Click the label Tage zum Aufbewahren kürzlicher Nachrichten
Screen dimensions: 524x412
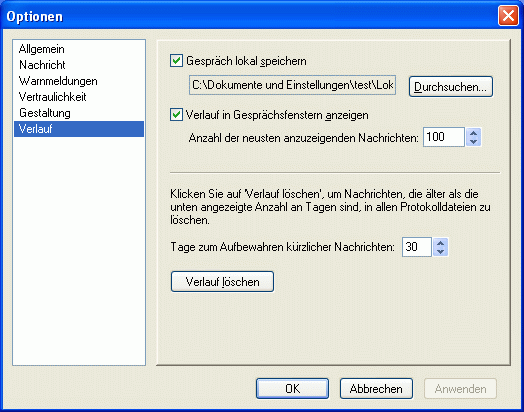coord(282,247)
